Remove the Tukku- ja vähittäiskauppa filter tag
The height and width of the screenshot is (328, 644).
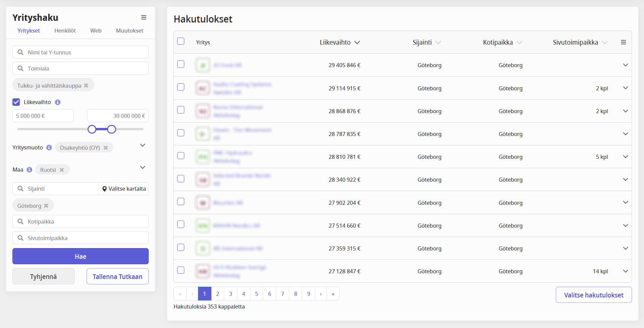tap(86, 86)
